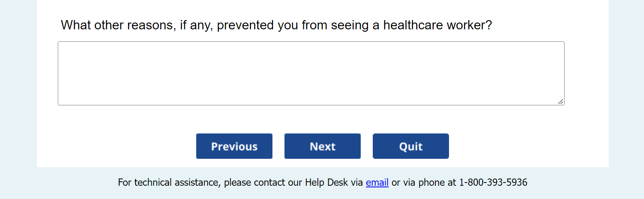Viewport: 644px width, 199px height.
Task: Place cursor in the open-ended answer box
Action: [x=311, y=73]
